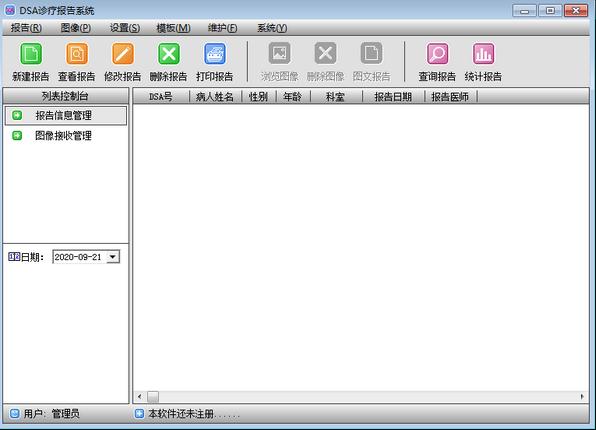The image size is (596, 430).
Task: Sort by the 科室 column header
Action: pyautogui.click(x=336, y=97)
